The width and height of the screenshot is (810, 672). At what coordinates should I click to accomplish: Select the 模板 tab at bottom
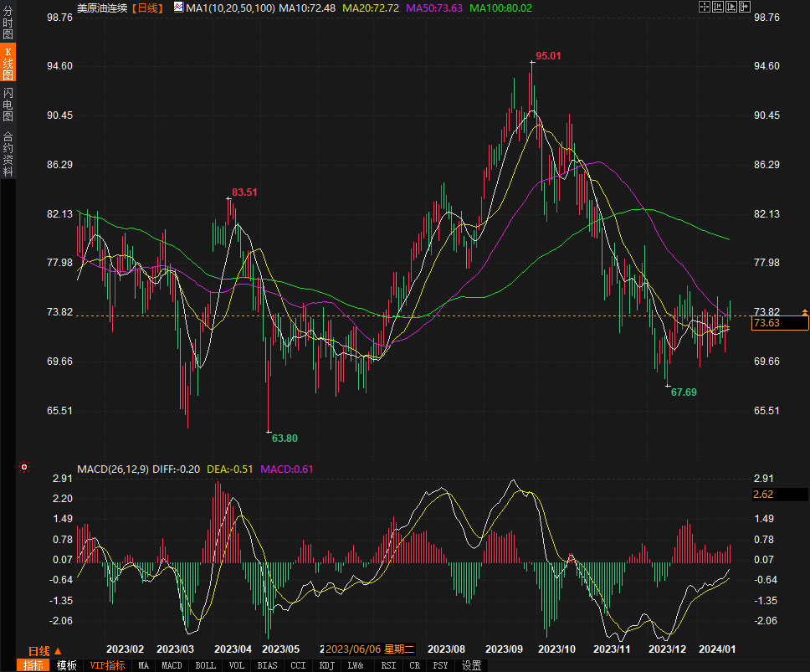pyautogui.click(x=67, y=665)
